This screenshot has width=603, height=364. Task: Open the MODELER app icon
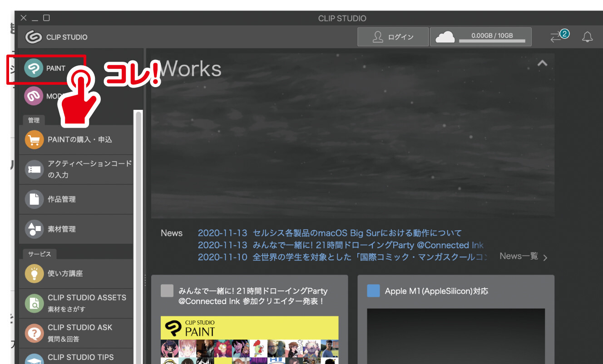pyautogui.click(x=34, y=96)
